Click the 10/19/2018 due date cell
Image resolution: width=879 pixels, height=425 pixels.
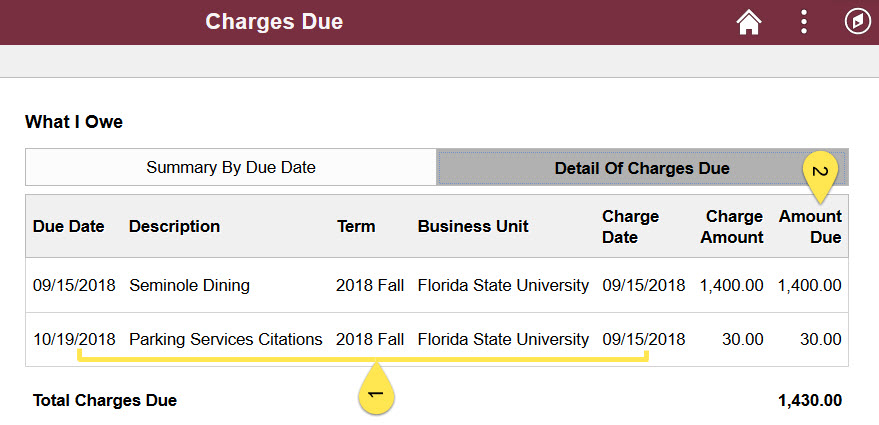74,339
